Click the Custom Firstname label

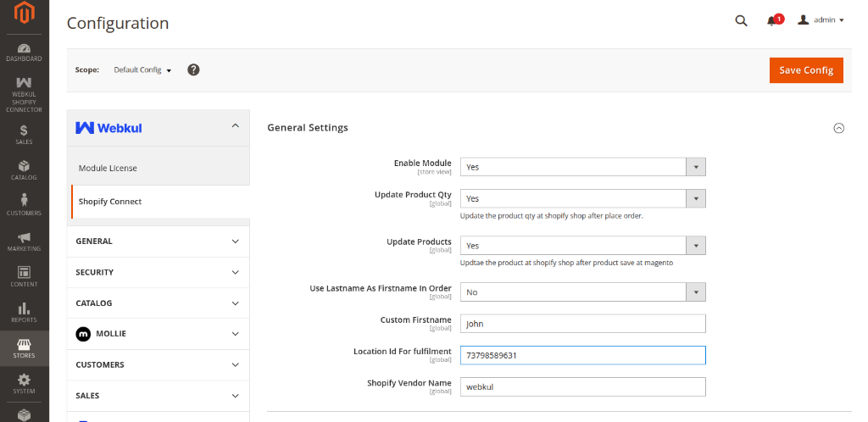tap(415, 319)
